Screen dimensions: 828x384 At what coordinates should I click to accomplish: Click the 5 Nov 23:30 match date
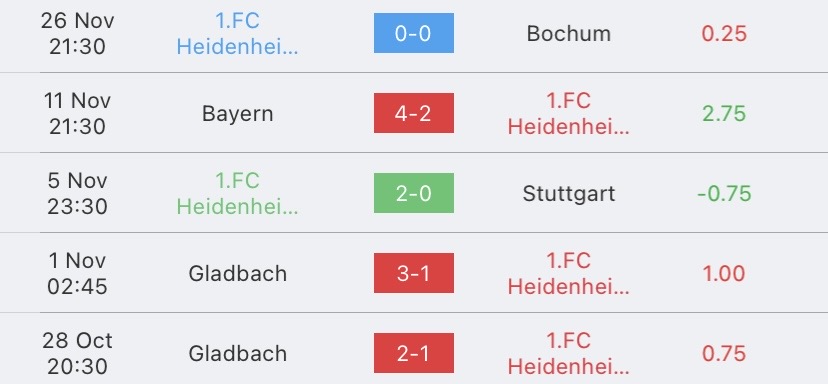(77, 193)
